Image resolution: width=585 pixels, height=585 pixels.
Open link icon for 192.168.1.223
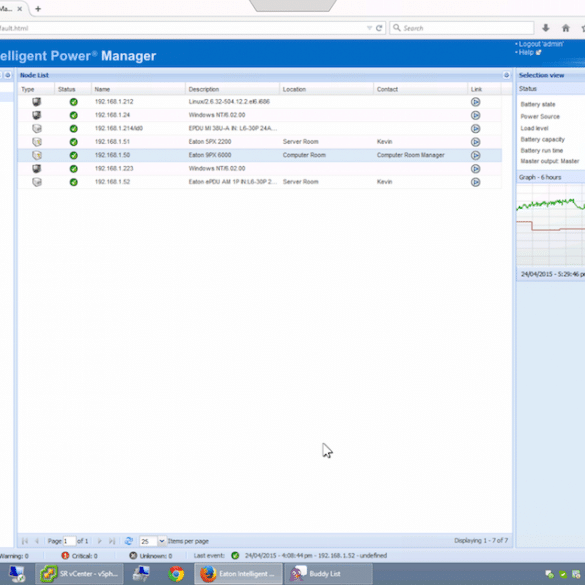click(475, 169)
